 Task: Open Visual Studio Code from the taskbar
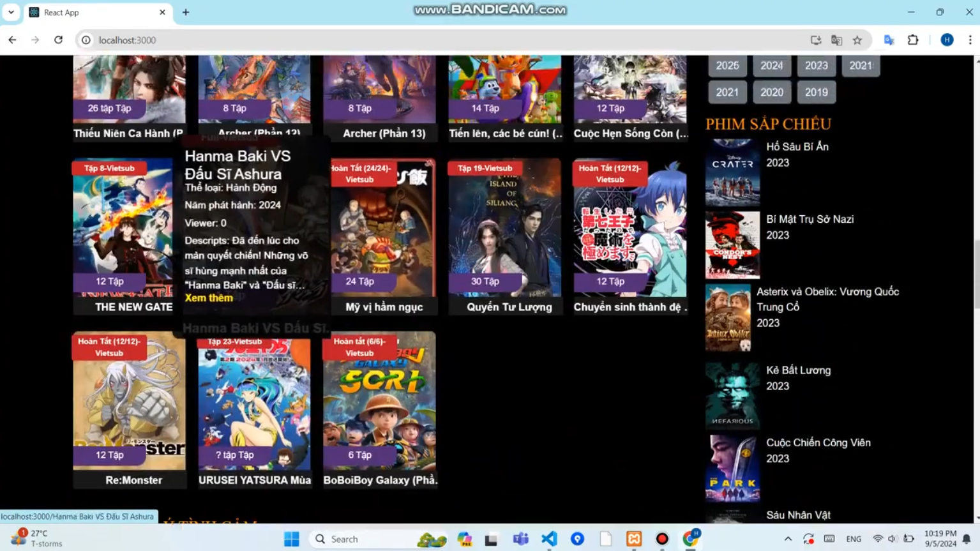549,539
